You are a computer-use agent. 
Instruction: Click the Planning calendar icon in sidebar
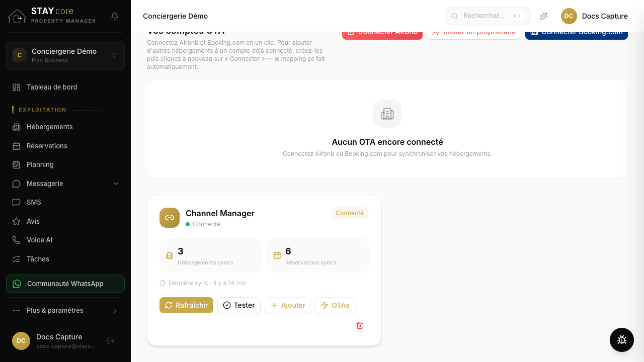pyautogui.click(x=16, y=164)
